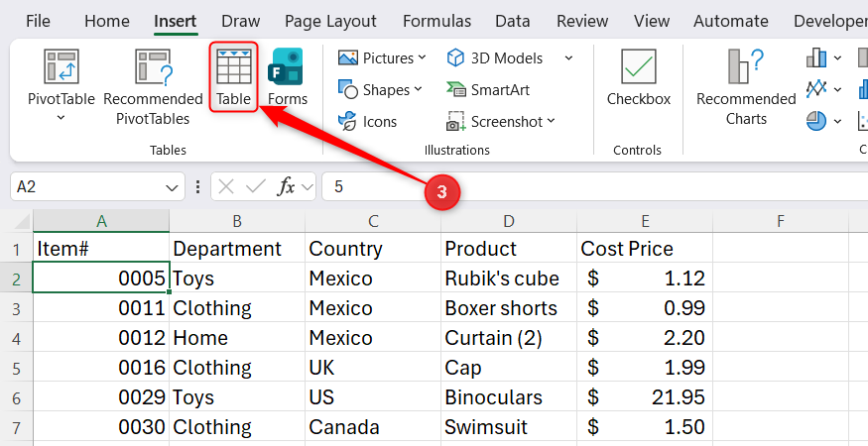Switch to the Review tab

[x=582, y=21]
